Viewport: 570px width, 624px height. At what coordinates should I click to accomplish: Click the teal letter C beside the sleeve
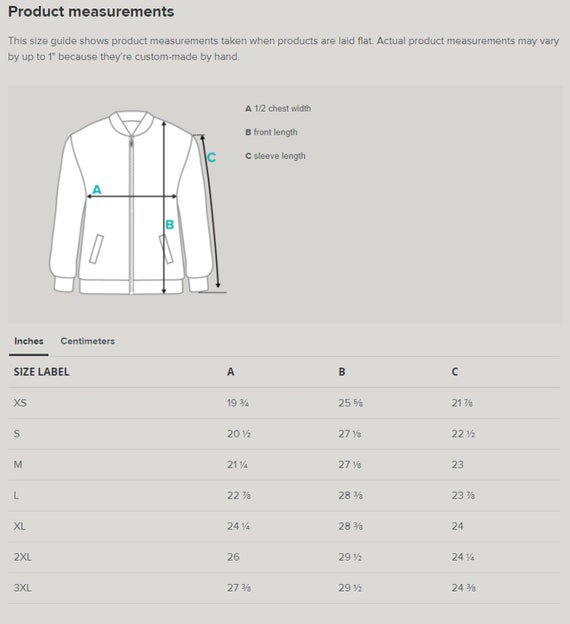[211, 158]
